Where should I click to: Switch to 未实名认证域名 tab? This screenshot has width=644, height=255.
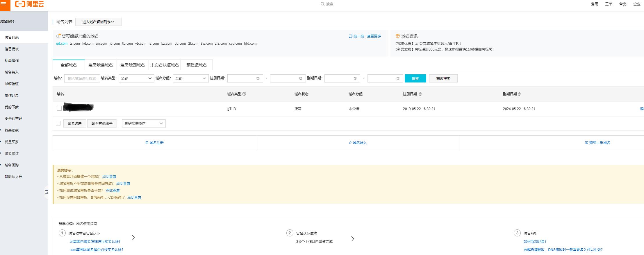pos(165,65)
